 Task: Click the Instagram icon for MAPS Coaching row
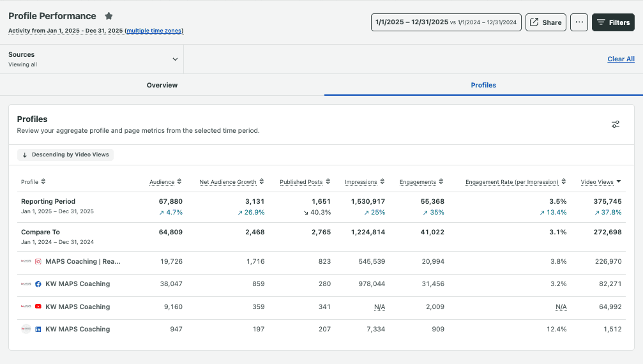click(x=38, y=261)
